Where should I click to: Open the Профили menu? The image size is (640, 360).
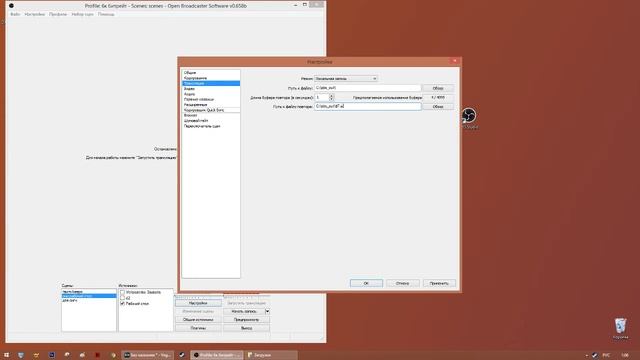point(58,14)
